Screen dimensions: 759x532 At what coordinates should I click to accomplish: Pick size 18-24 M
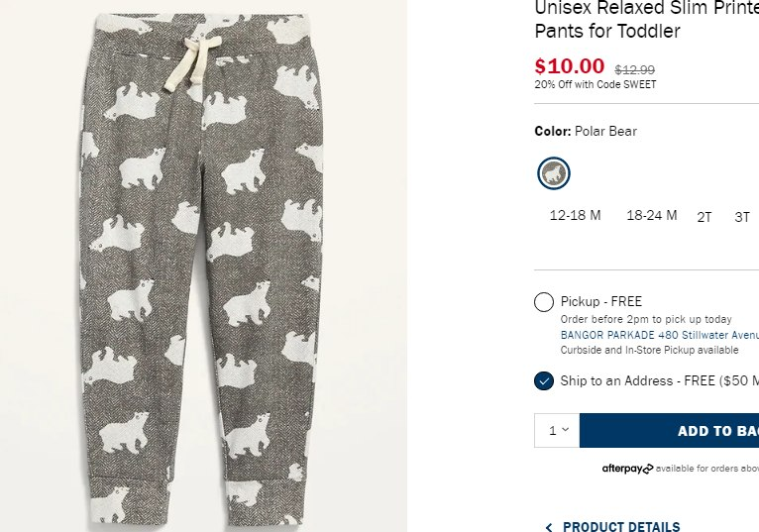[x=651, y=216]
